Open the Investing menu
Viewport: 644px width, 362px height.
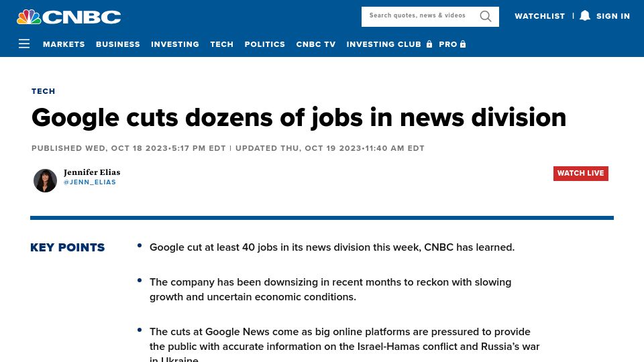175,44
